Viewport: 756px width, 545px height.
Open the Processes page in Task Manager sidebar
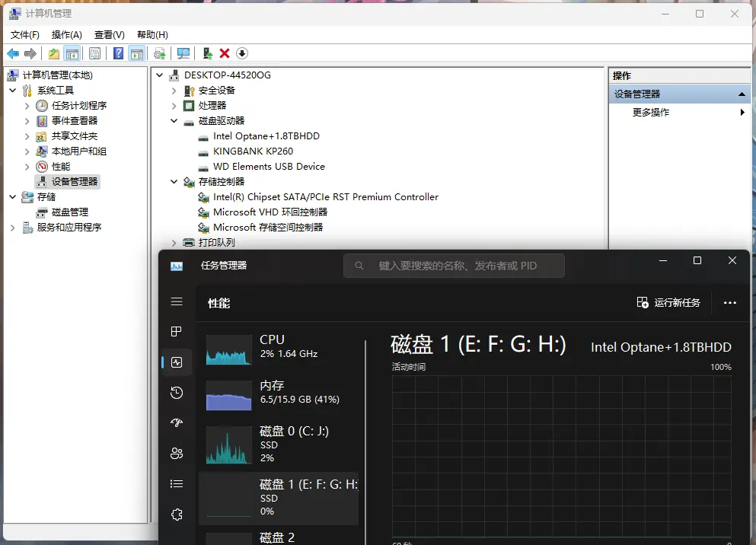click(x=177, y=332)
